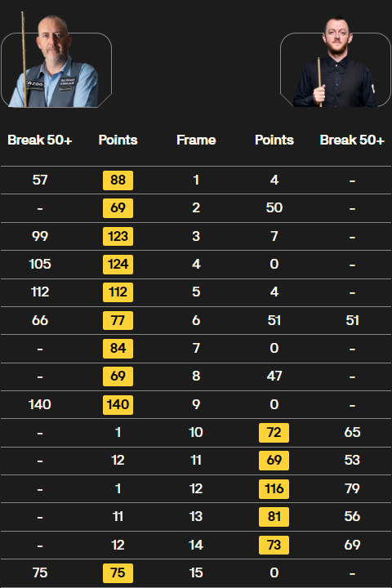The height and width of the screenshot is (588, 392).
Task: Select the yellow 72 score in frame 10
Action: point(274,432)
